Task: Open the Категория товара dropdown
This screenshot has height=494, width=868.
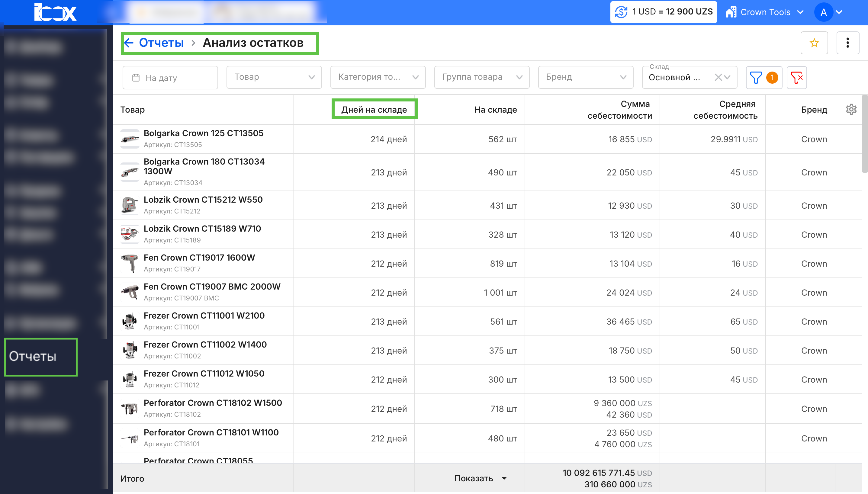Action: click(378, 77)
